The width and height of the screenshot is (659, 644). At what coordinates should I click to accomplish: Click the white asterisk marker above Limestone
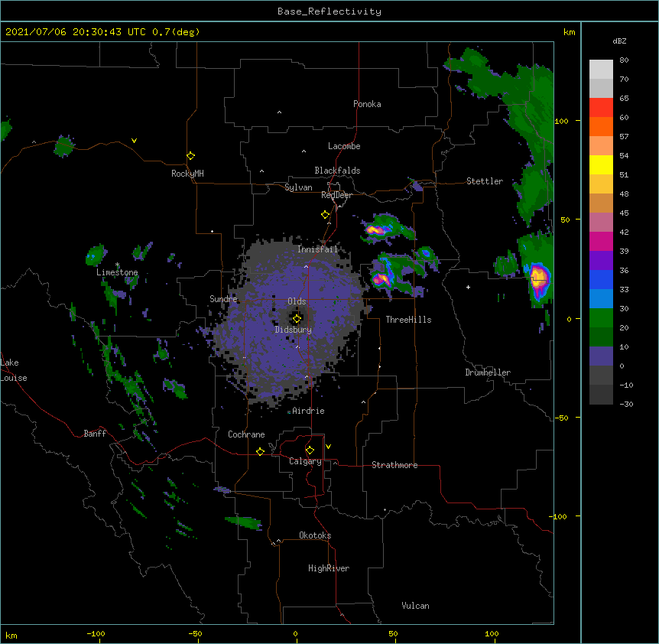click(117, 265)
